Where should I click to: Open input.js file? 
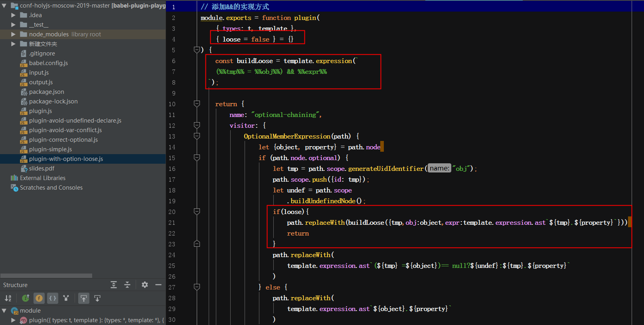click(x=39, y=73)
